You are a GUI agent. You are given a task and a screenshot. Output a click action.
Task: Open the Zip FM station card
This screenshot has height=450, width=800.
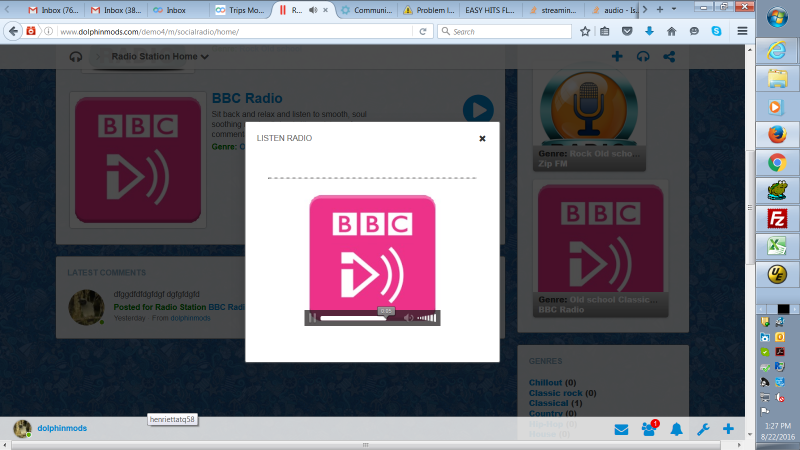click(x=589, y=119)
